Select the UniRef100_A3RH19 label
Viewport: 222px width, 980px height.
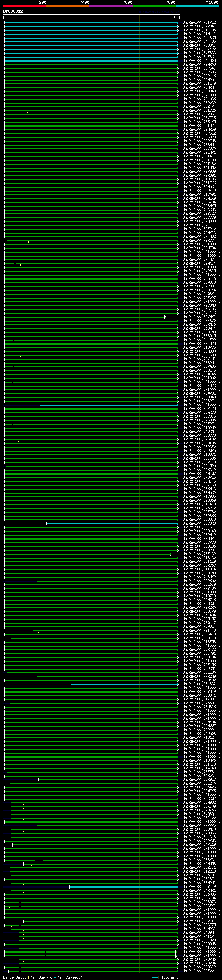point(199,535)
